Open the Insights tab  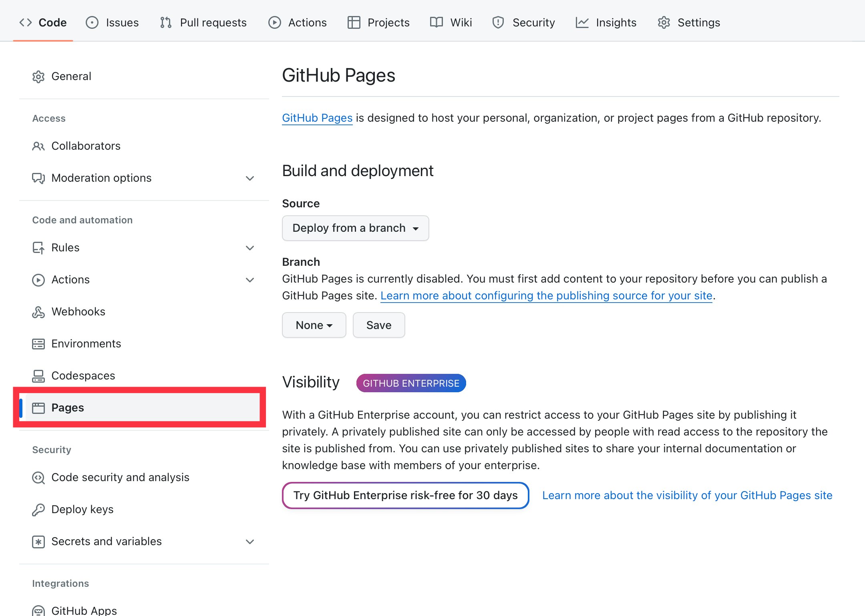pos(606,22)
